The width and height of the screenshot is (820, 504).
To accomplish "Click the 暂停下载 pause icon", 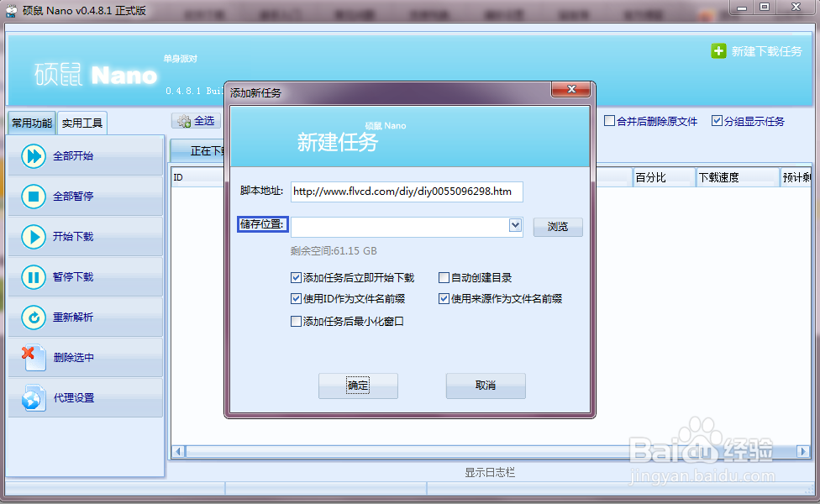I will [34, 276].
